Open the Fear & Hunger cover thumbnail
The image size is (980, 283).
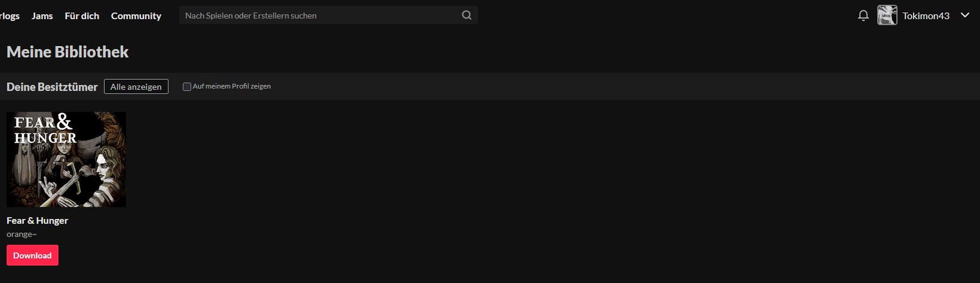pyautogui.click(x=66, y=159)
